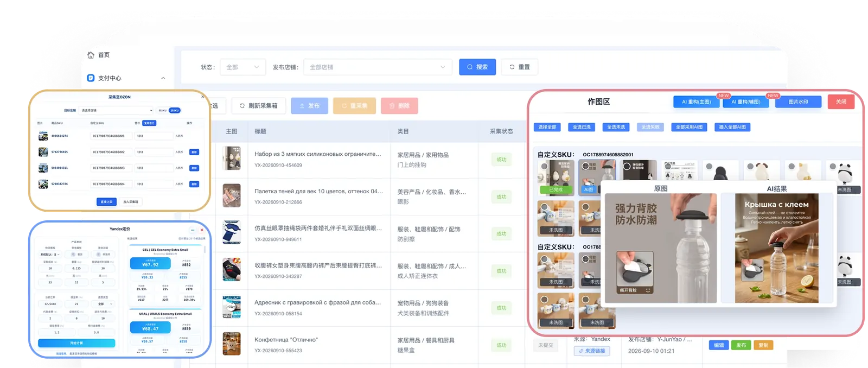868x368 pixels.
Task: Click the icon in the 重采集 button
Action: tap(344, 106)
